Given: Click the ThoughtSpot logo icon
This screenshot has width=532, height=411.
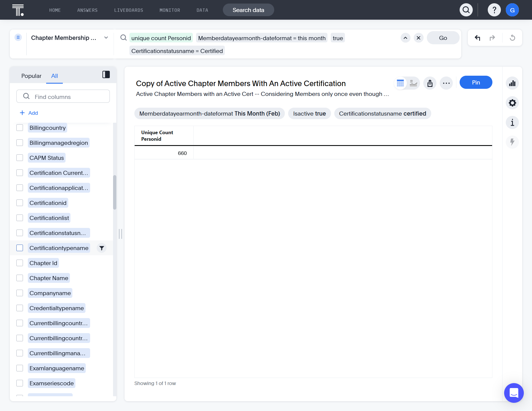Looking at the screenshot, I should [18, 10].
